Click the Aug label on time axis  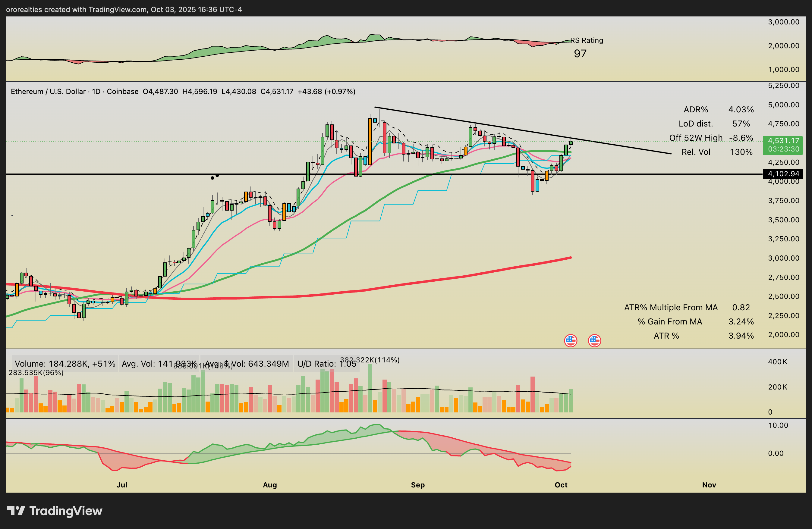[x=269, y=485]
